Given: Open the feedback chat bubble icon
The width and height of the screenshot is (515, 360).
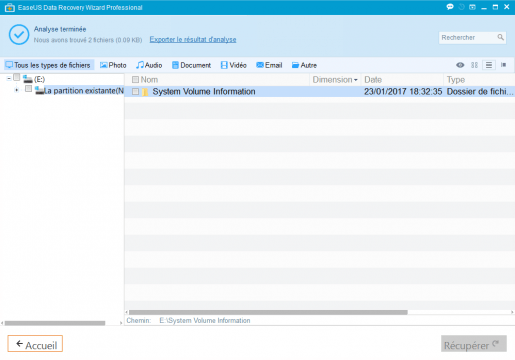Looking at the screenshot, I should pos(450,7).
